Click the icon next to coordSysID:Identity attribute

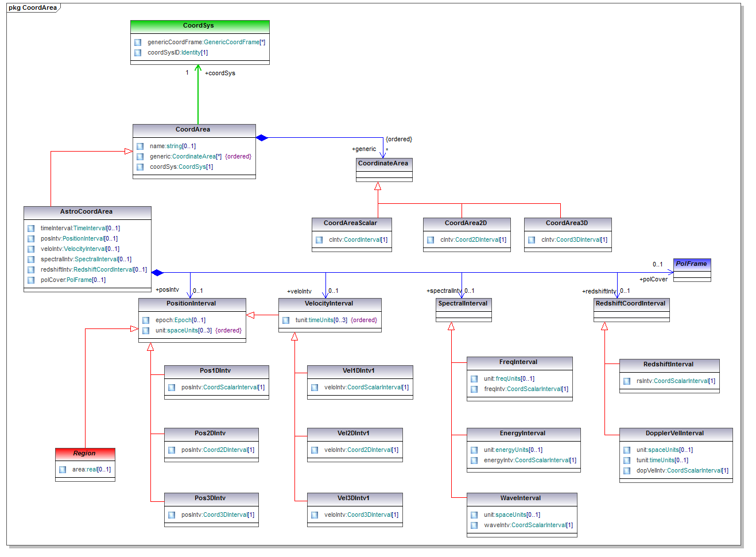click(x=138, y=53)
